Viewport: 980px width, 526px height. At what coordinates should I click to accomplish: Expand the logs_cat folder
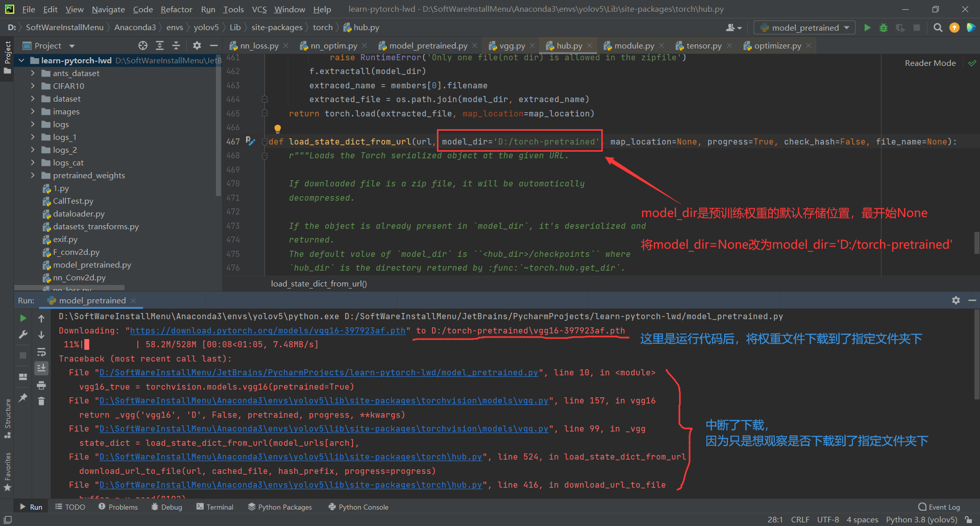tap(33, 162)
